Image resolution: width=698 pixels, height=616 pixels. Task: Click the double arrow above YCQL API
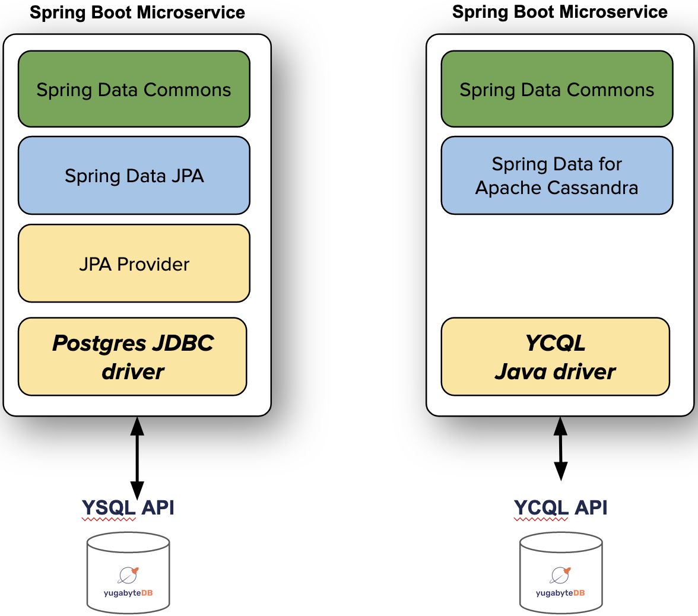(x=560, y=449)
